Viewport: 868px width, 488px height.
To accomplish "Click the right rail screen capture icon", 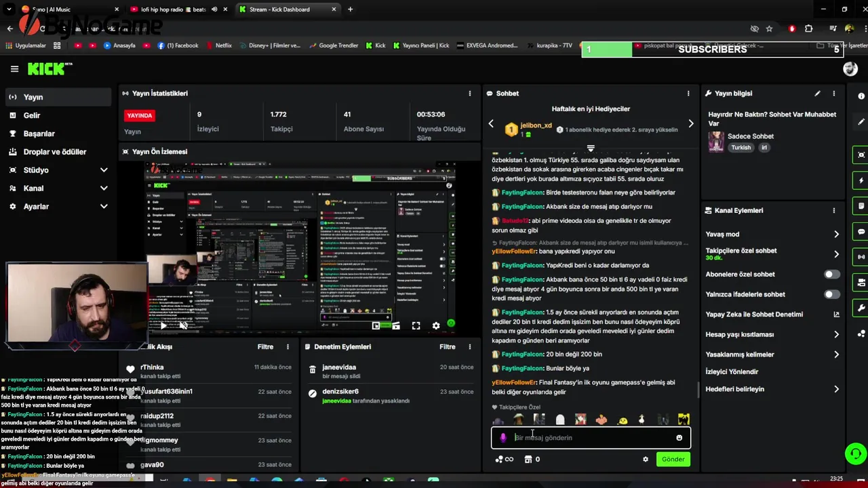I will click(x=861, y=155).
